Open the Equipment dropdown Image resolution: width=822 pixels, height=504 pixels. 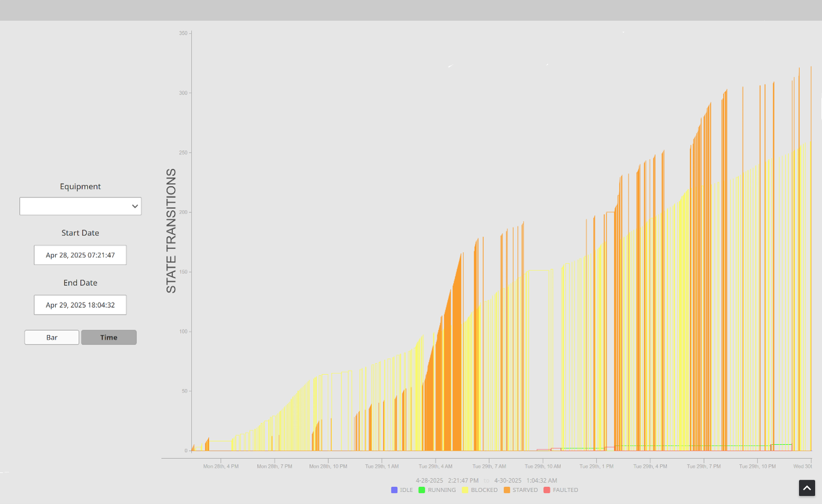(x=80, y=206)
